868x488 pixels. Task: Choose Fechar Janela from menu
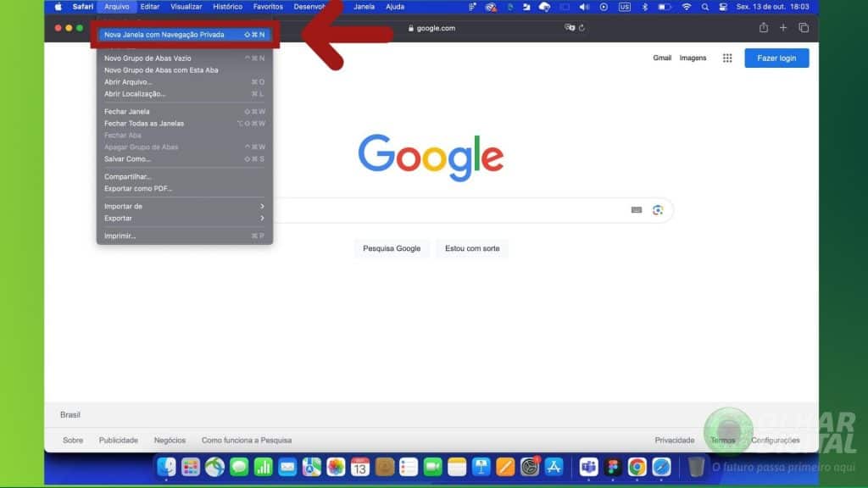[x=184, y=111]
